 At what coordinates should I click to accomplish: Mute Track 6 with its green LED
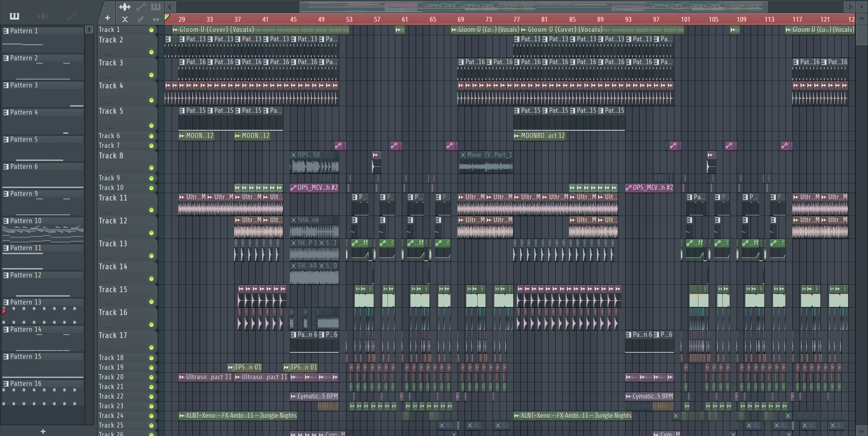152,136
